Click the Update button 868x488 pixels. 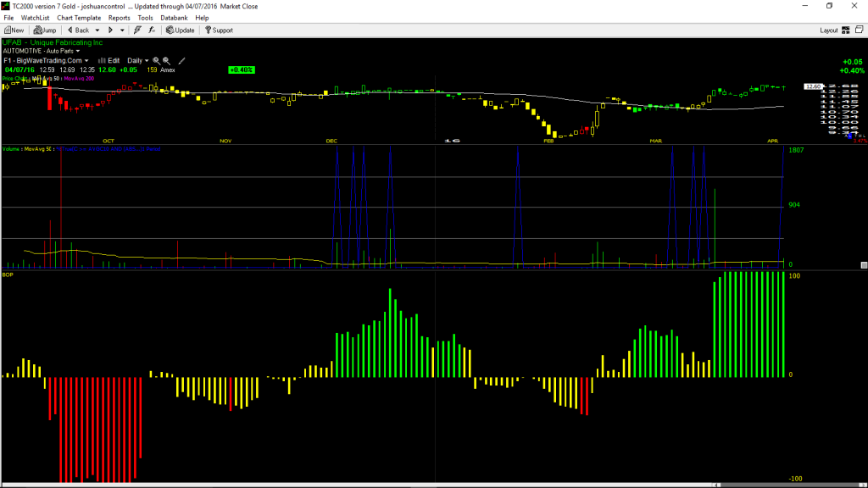click(x=181, y=30)
